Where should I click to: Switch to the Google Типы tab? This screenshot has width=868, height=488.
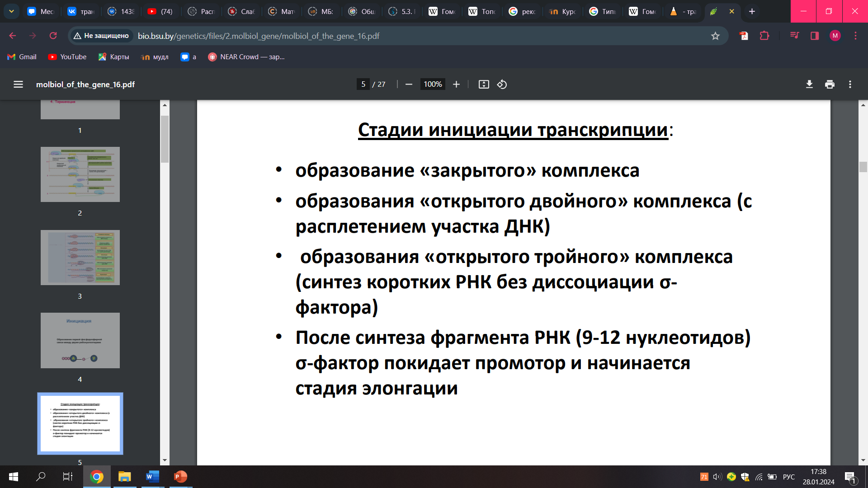pos(603,11)
